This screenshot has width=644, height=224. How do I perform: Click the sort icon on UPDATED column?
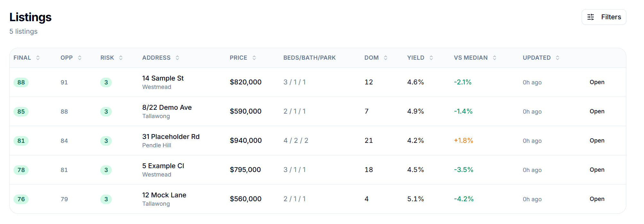click(558, 58)
